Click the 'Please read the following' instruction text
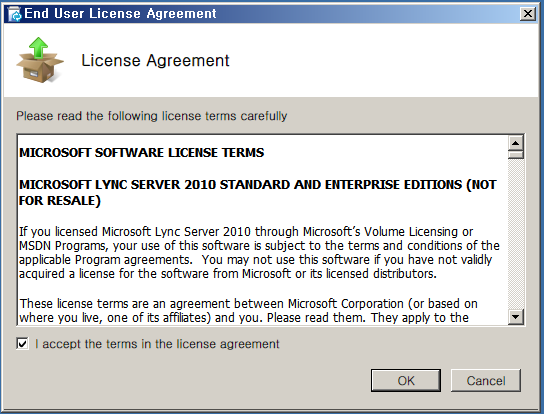 (x=152, y=116)
